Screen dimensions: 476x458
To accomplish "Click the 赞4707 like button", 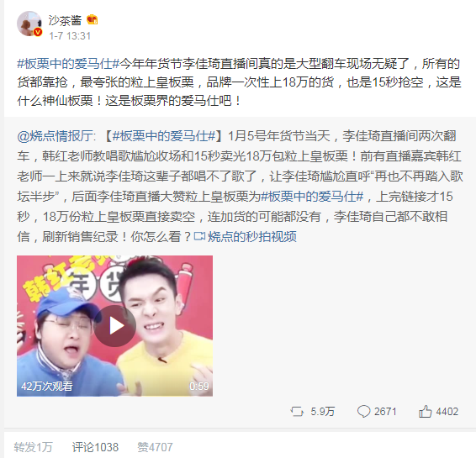I will click(x=155, y=447).
